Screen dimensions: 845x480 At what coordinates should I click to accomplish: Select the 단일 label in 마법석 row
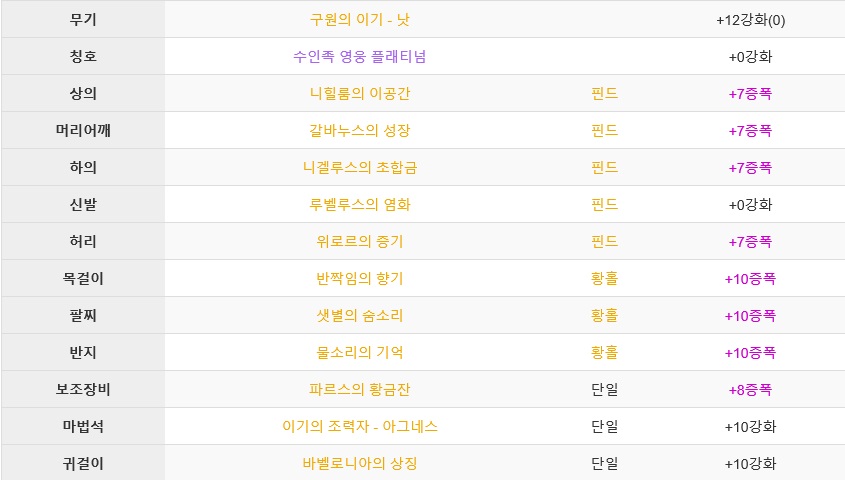(604, 427)
